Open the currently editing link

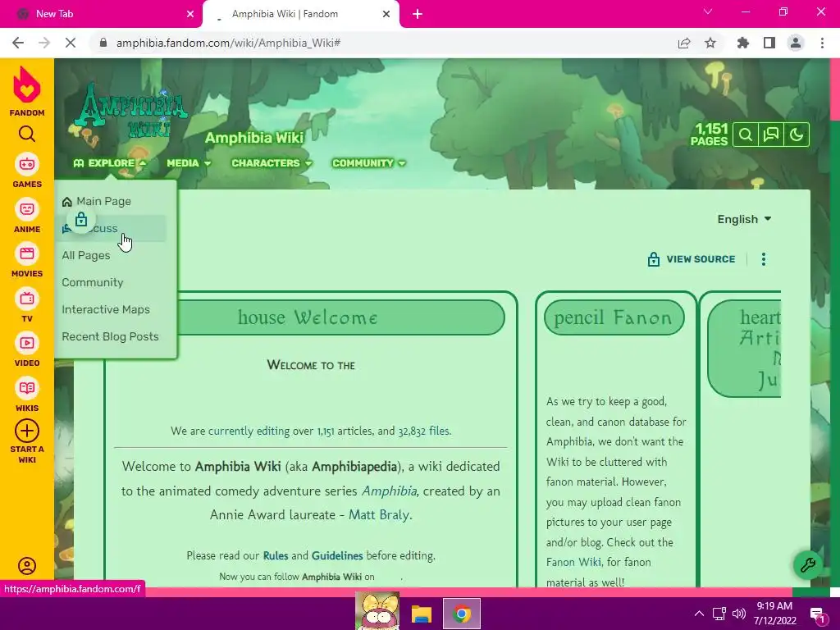(x=249, y=431)
